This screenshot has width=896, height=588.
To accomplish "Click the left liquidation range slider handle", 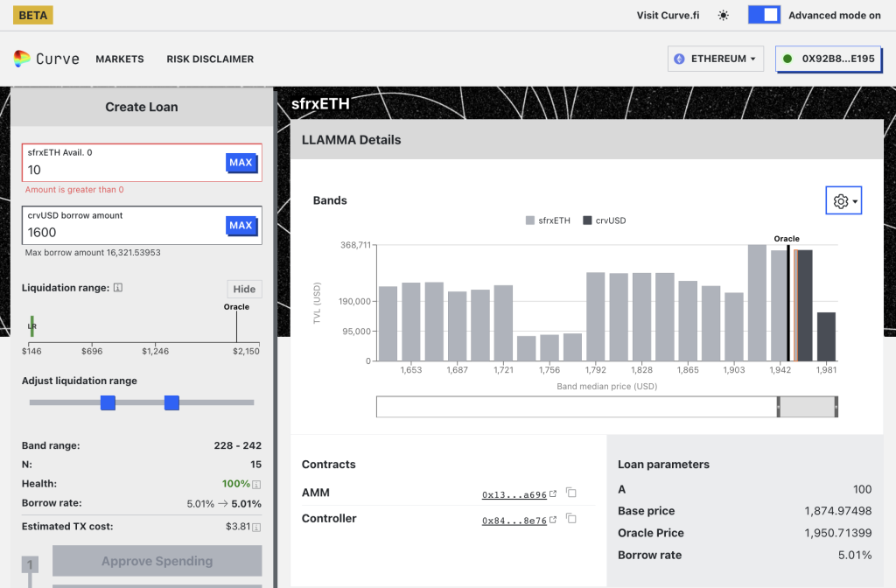I will point(108,402).
